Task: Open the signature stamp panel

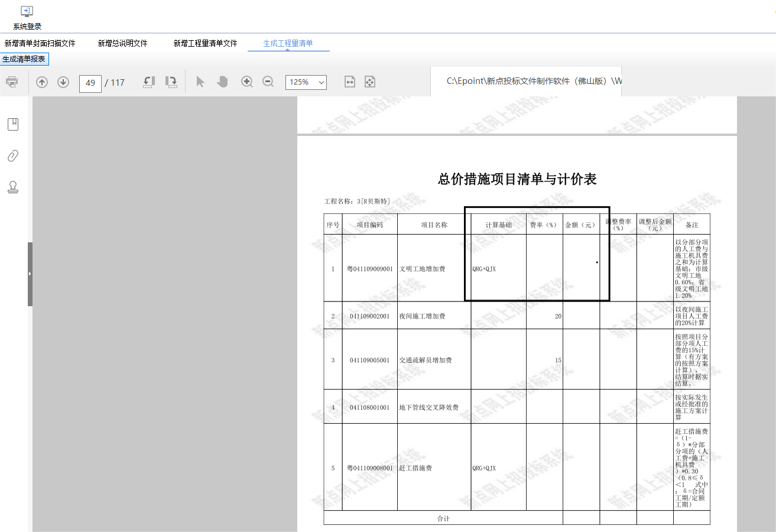Action: click(x=13, y=187)
